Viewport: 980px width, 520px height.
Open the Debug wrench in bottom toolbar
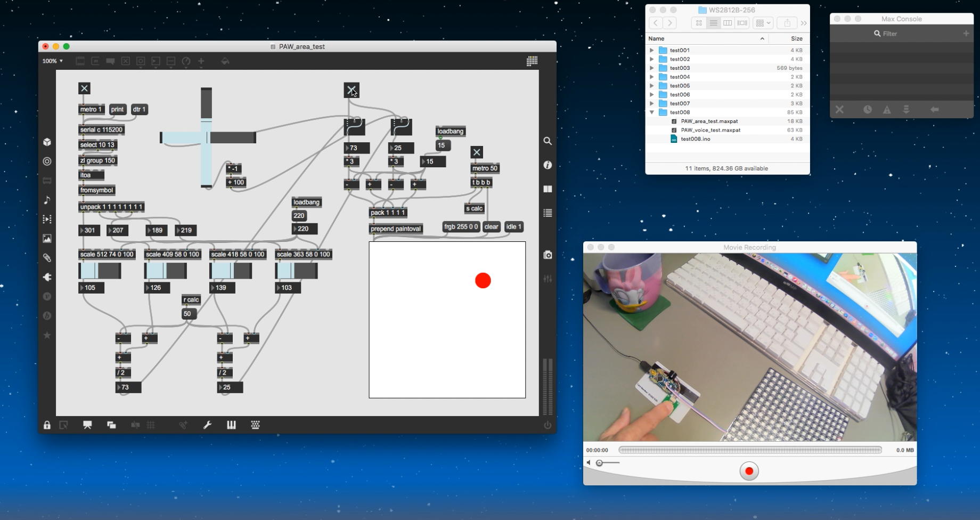tap(207, 425)
